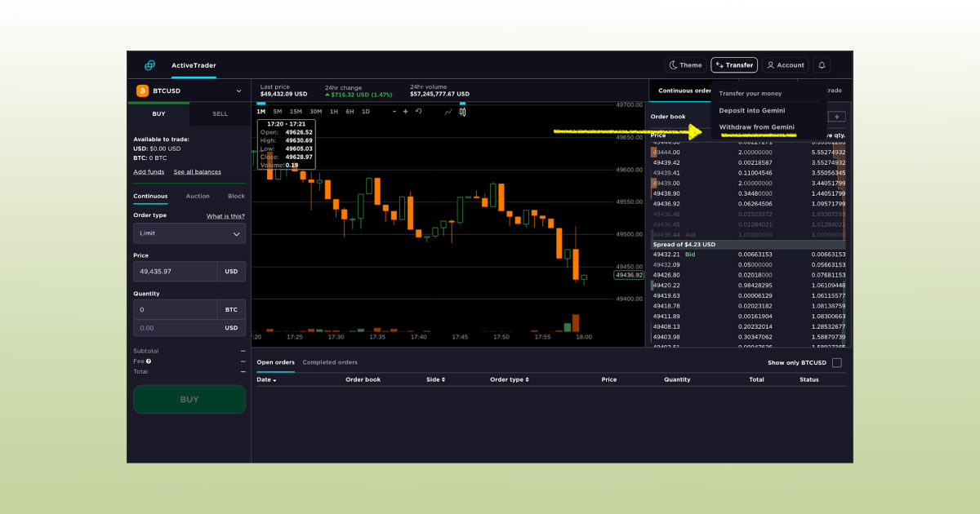Toggle the Theme dark mode button
Screen dimensions: 980x514
[686, 65]
